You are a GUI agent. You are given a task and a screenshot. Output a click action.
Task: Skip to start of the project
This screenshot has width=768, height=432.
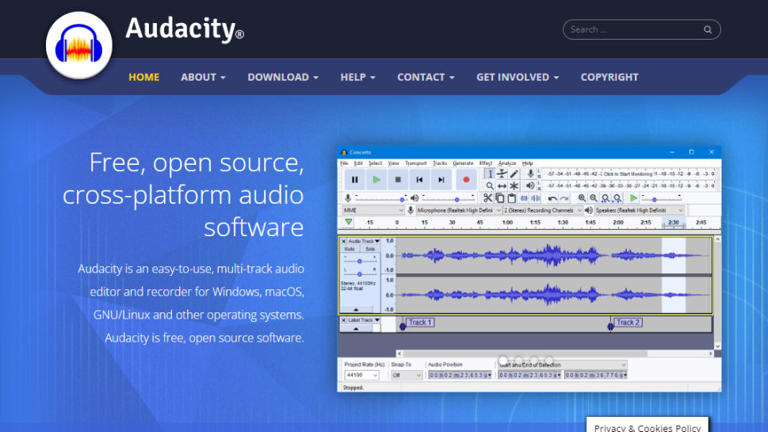[419, 180]
